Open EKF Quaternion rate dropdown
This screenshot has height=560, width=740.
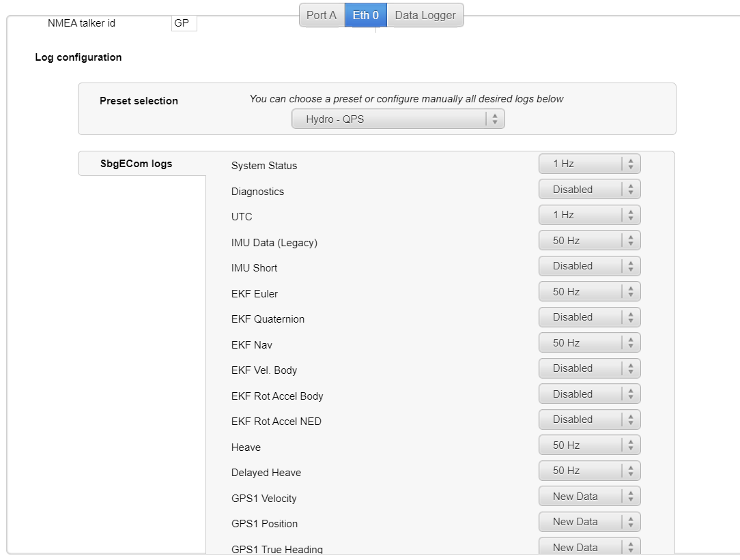pos(589,317)
